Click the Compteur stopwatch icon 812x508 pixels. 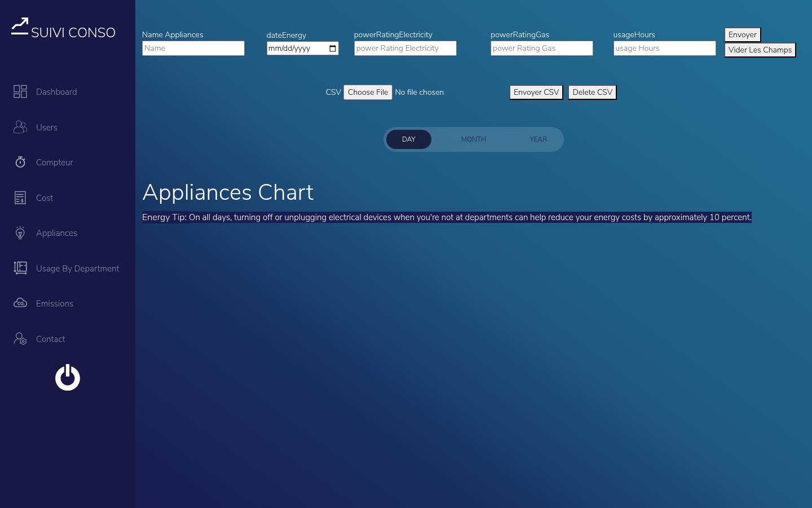pos(20,162)
